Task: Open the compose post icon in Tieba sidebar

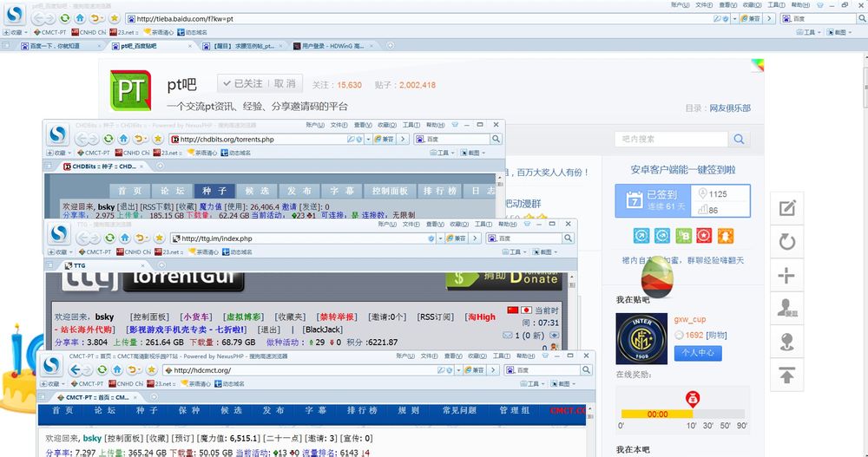Action: click(x=787, y=208)
